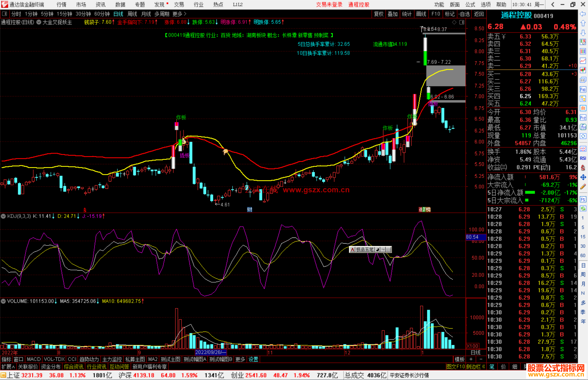Select the pencil drawing tool icon
588x380 pixels.
click(583, 187)
